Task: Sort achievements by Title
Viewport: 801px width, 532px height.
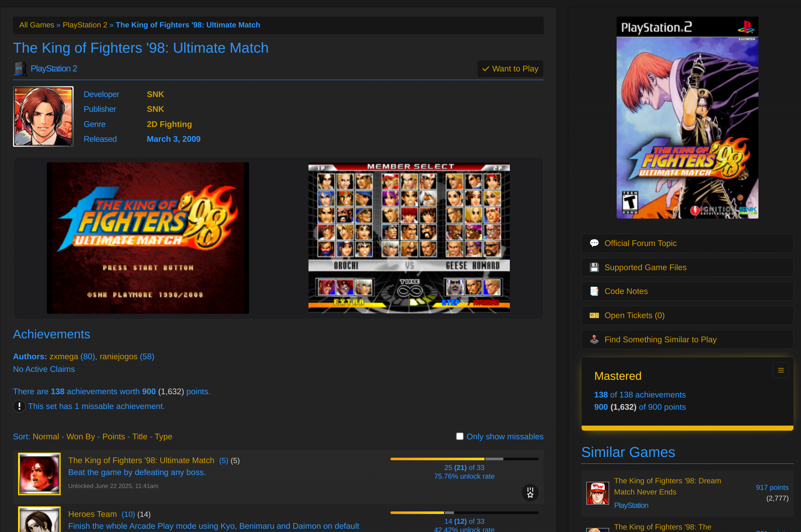Action: click(x=140, y=436)
